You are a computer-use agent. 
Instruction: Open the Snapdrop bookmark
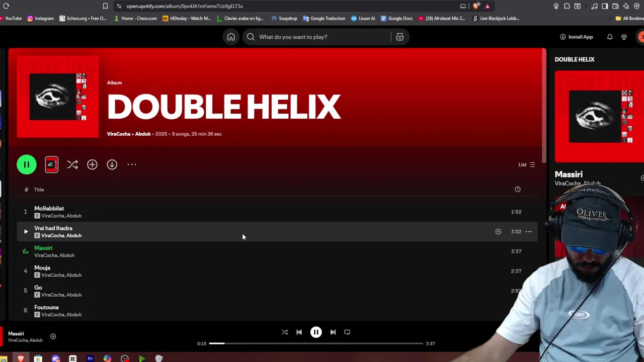tap(284, 18)
